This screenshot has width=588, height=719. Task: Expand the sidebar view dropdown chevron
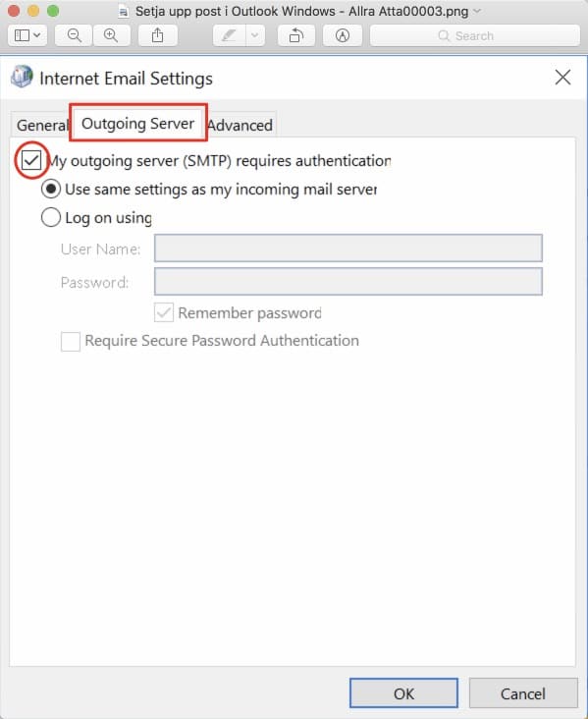(37, 35)
